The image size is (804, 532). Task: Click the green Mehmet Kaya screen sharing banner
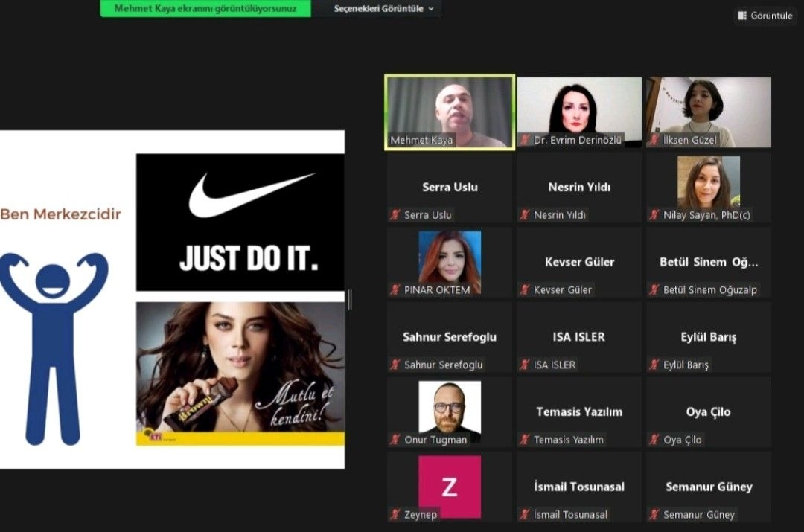point(205,9)
